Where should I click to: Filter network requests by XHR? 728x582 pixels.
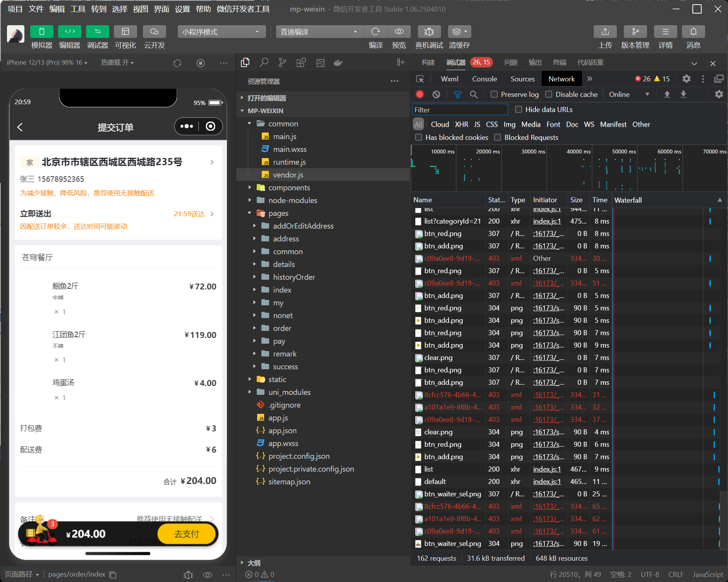tap(461, 124)
